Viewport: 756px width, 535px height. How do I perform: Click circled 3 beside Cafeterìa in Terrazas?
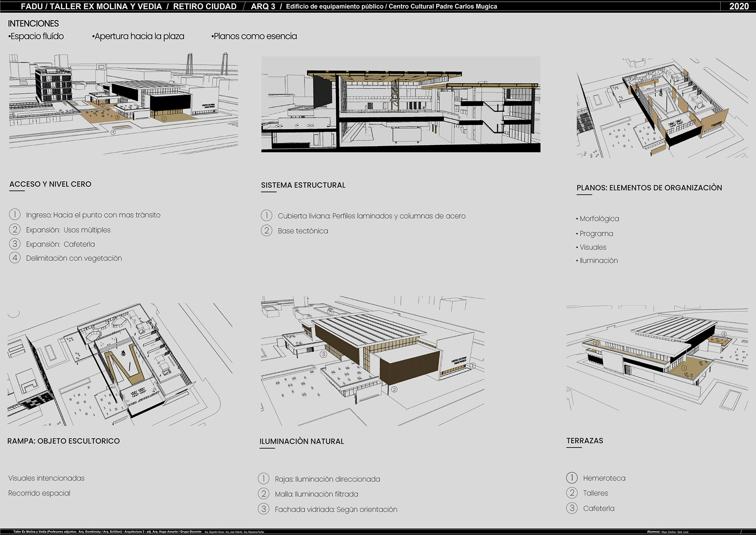[572, 508]
